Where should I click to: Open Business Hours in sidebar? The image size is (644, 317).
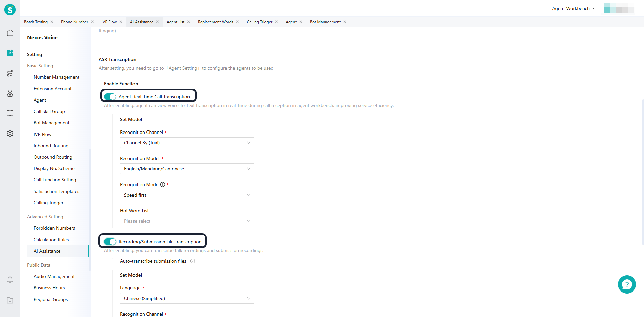click(49, 288)
